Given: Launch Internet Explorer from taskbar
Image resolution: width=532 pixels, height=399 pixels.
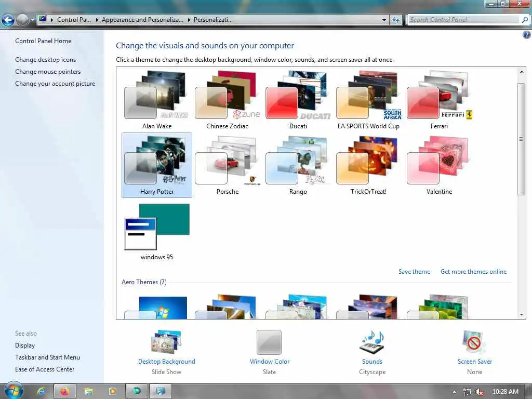Looking at the screenshot, I should [42, 392].
